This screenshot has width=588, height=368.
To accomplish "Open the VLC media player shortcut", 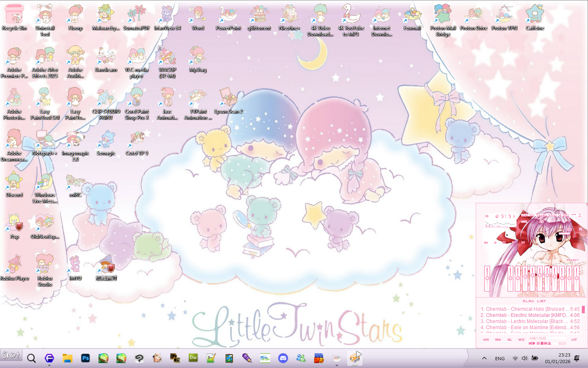I will click(136, 63).
